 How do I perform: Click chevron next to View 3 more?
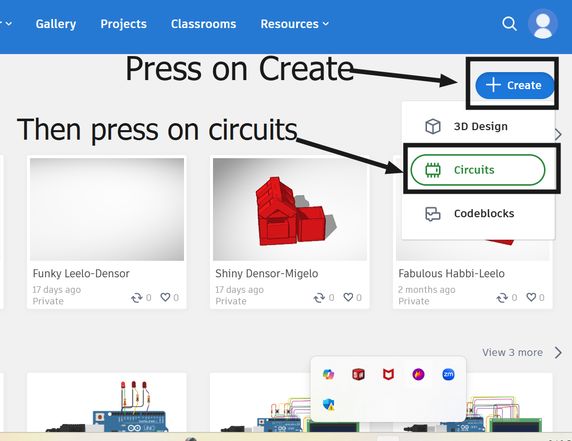pos(558,353)
